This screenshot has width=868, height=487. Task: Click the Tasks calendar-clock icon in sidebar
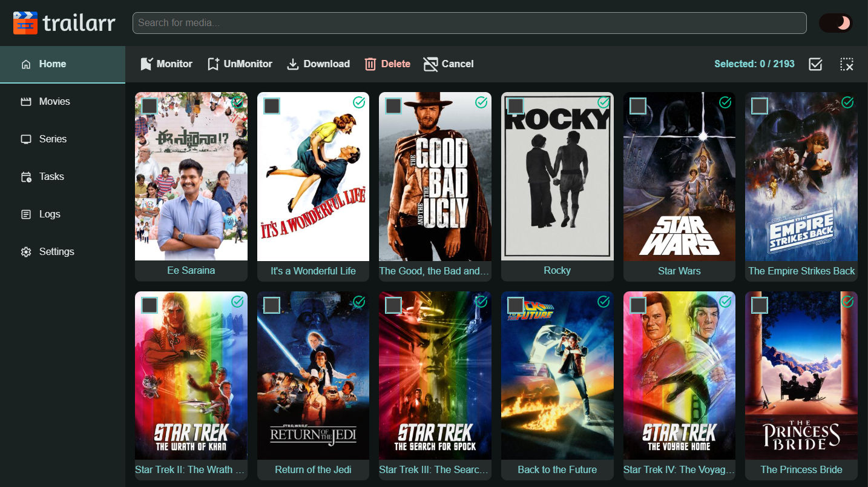click(x=26, y=177)
